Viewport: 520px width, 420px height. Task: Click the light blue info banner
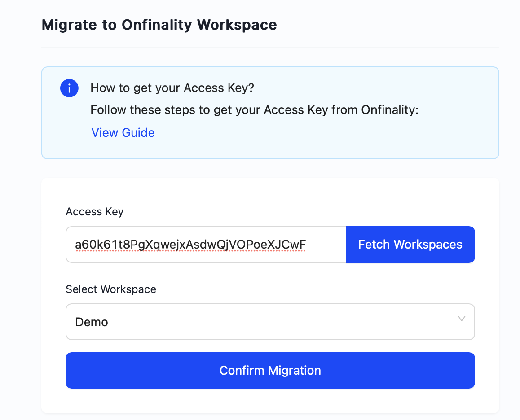point(270,112)
